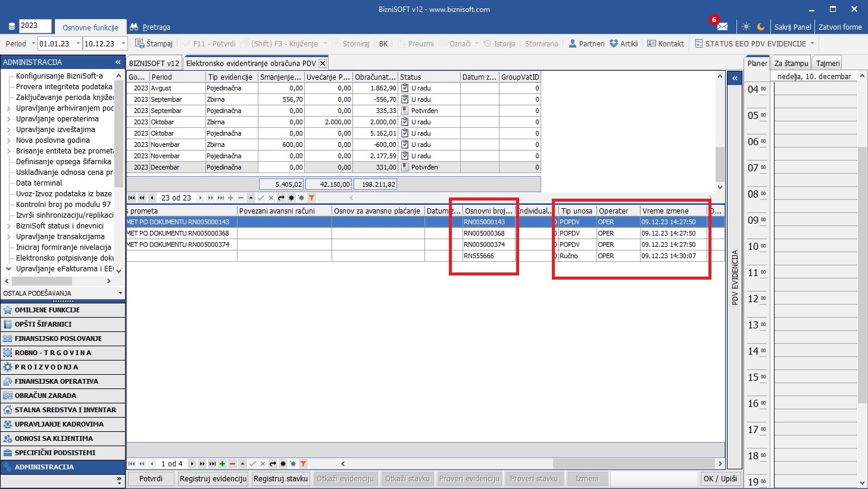Viewport: 868px width, 489px height.
Task: Click the upper grid vertical scrollbar thumb
Action: [x=720, y=164]
